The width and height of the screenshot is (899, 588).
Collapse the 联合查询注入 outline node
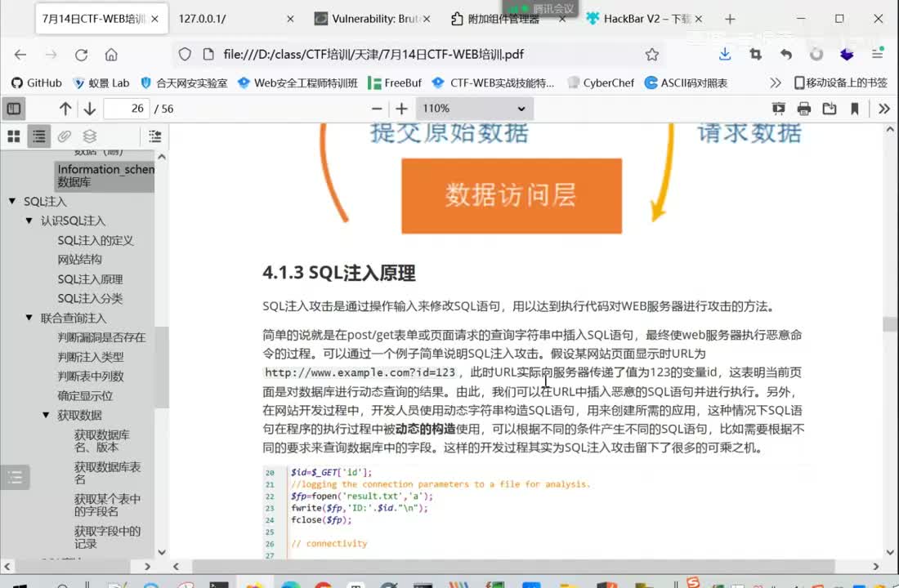tap(29, 318)
